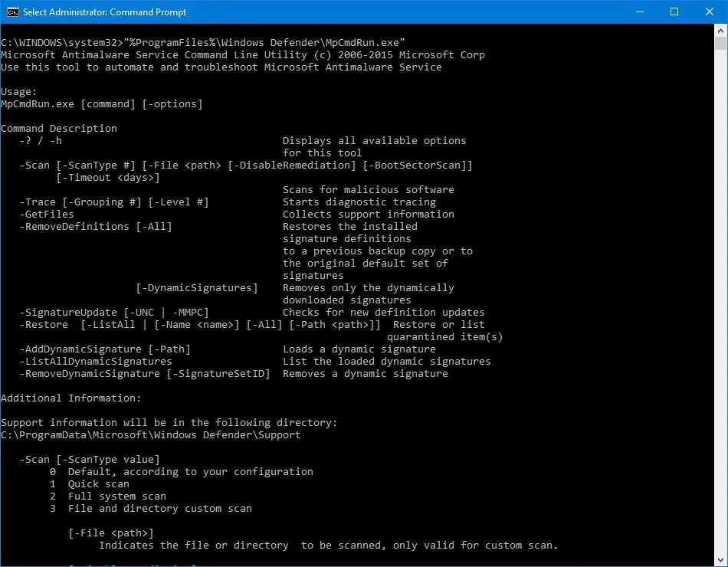Click 'MpCmdRun.exe [command] [-options]' line
This screenshot has height=567, width=728.
(102, 104)
